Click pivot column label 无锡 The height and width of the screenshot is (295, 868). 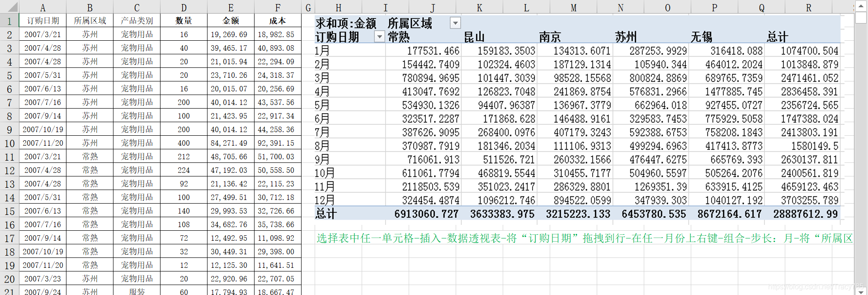701,37
